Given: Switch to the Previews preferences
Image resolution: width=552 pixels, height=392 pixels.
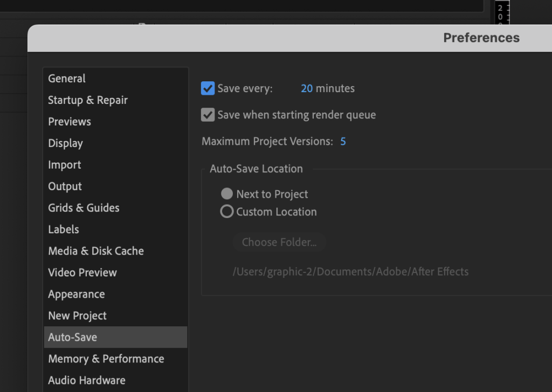Looking at the screenshot, I should [70, 122].
